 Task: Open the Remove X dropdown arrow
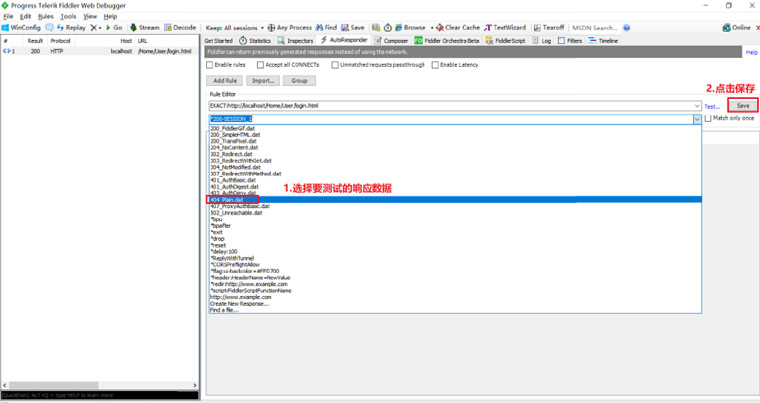pyautogui.click(x=100, y=28)
